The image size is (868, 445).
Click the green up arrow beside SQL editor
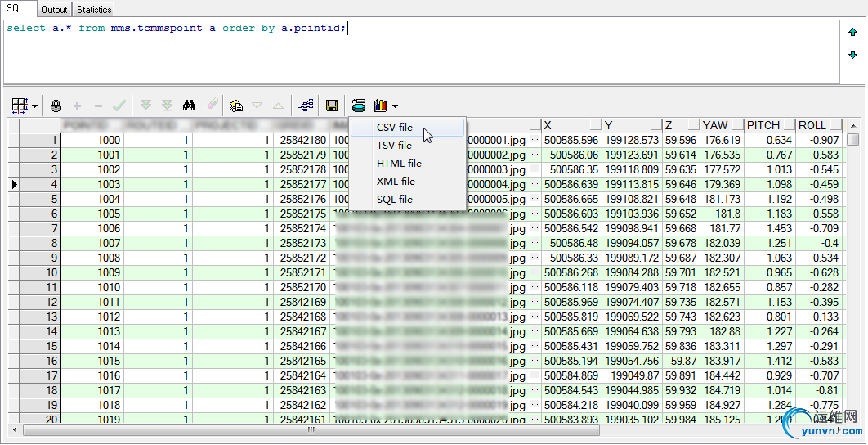852,33
